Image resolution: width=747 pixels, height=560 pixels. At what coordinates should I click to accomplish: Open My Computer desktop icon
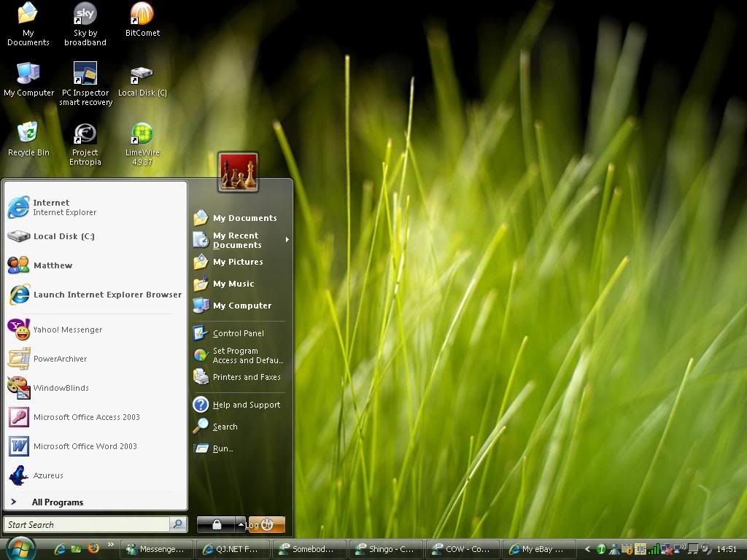point(28,79)
